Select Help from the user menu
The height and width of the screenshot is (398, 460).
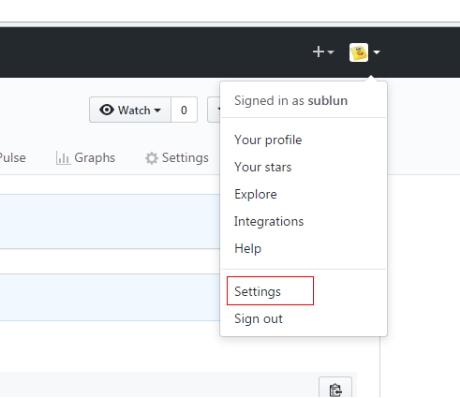(248, 249)
